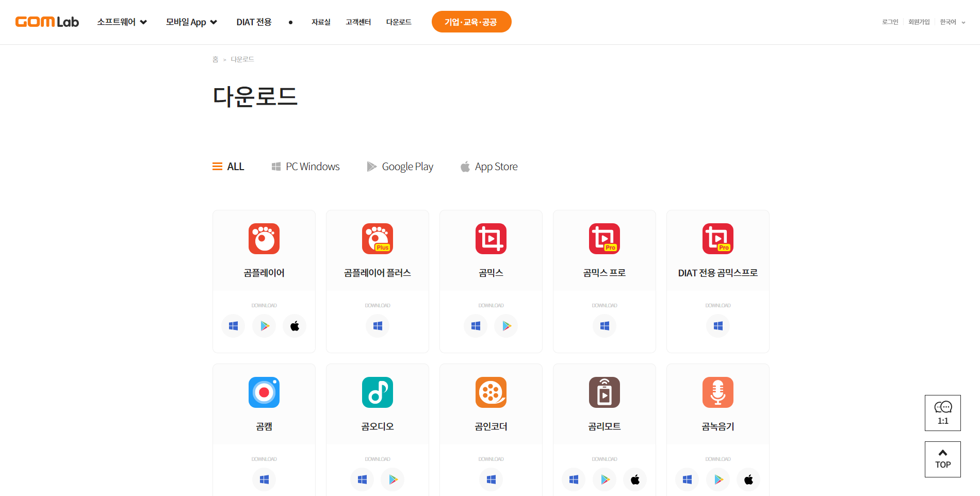Download 곰캠 for Windows
This screenshot has height=496, width=980.
pos(264,480)
